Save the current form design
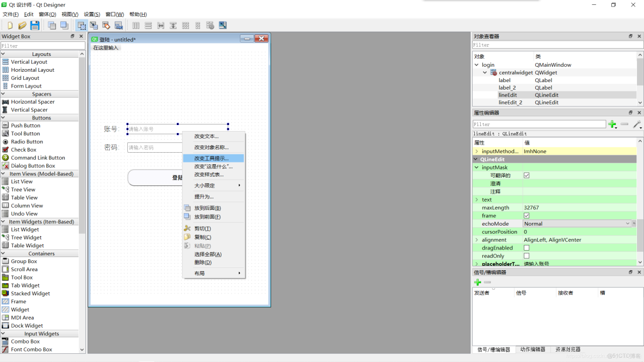Screen dimensions: 644x362 click(x=34, y=25)
